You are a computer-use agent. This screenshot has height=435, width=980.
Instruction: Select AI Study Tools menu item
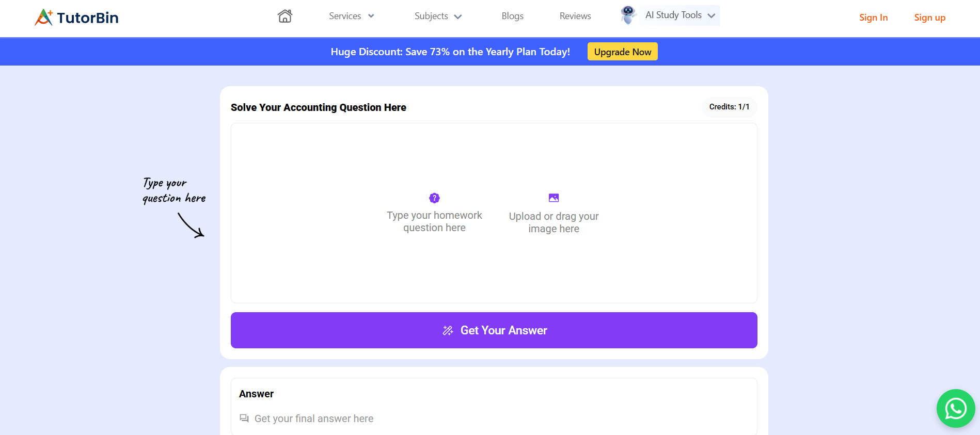(x=673, y=15)
